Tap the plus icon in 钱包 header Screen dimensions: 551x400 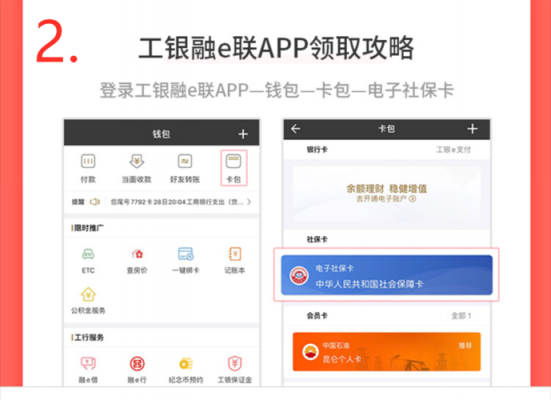(x=243, y=134)
